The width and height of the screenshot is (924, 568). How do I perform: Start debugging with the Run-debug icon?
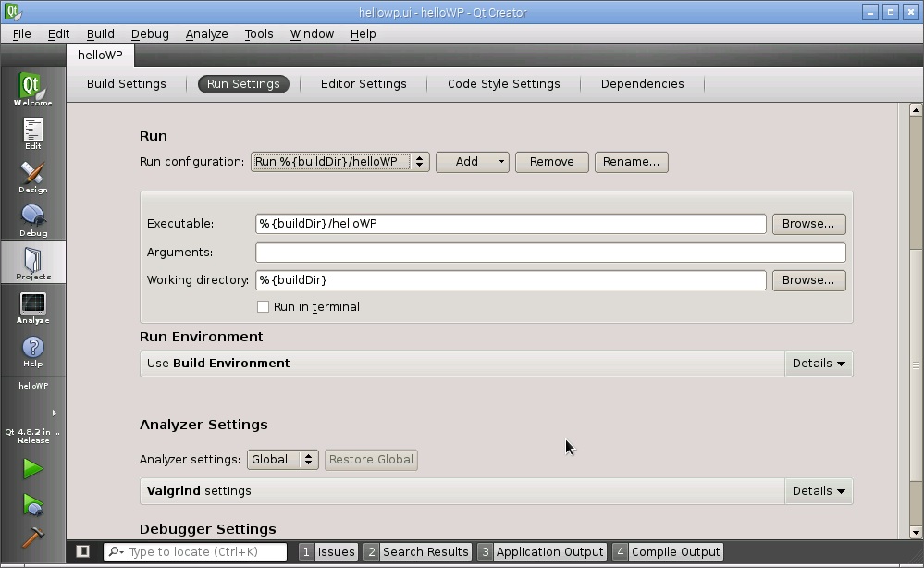click(x=32, y=504)
